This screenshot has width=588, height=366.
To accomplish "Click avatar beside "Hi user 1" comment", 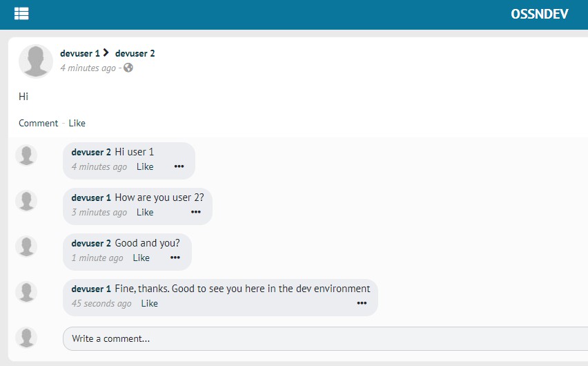I will [26, 155].
